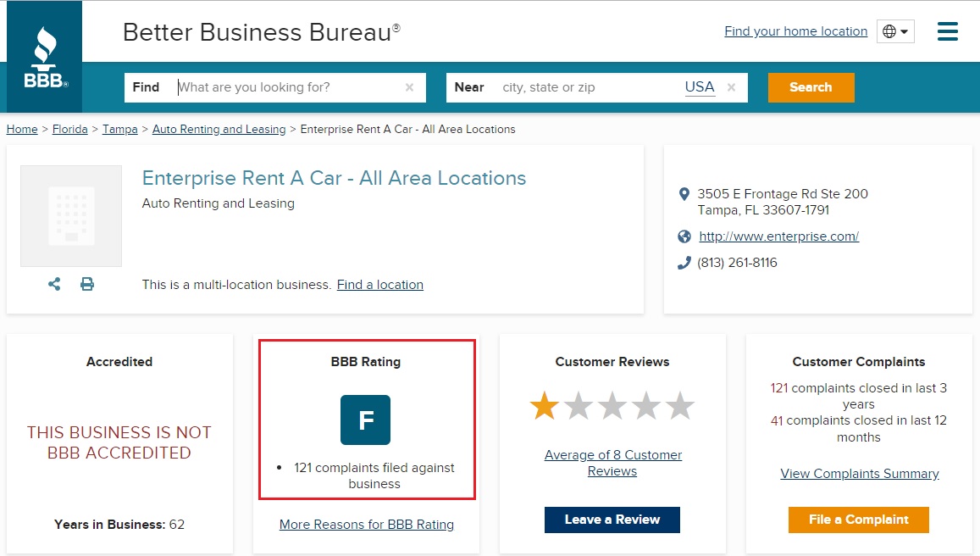
Task: Open the globe language dropdown
Action: click(895, 31)
